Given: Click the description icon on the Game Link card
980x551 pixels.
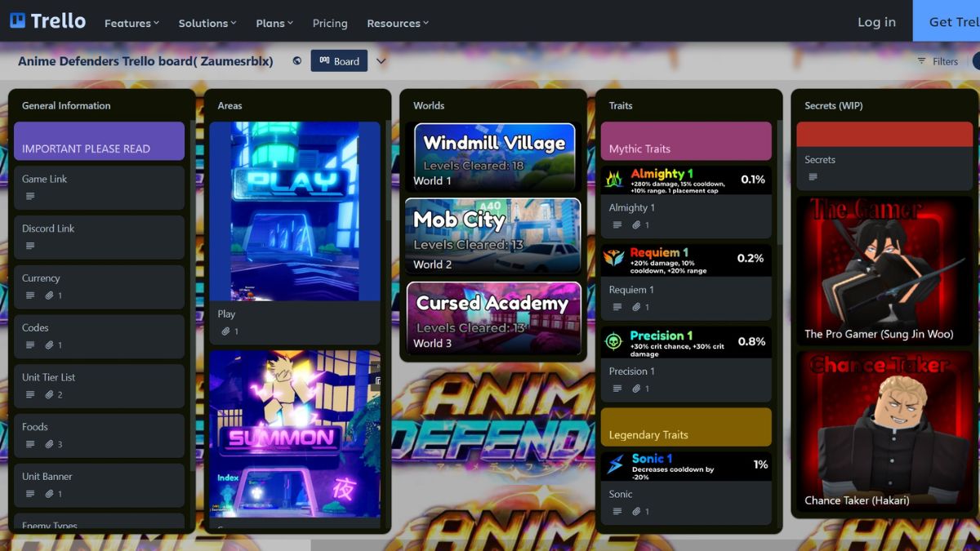Looking at the screenshot, I should click(x=30, y=196).
